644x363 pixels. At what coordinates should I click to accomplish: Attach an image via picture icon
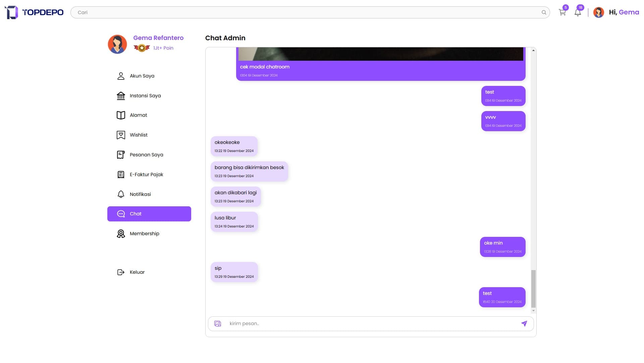(218, 323)
